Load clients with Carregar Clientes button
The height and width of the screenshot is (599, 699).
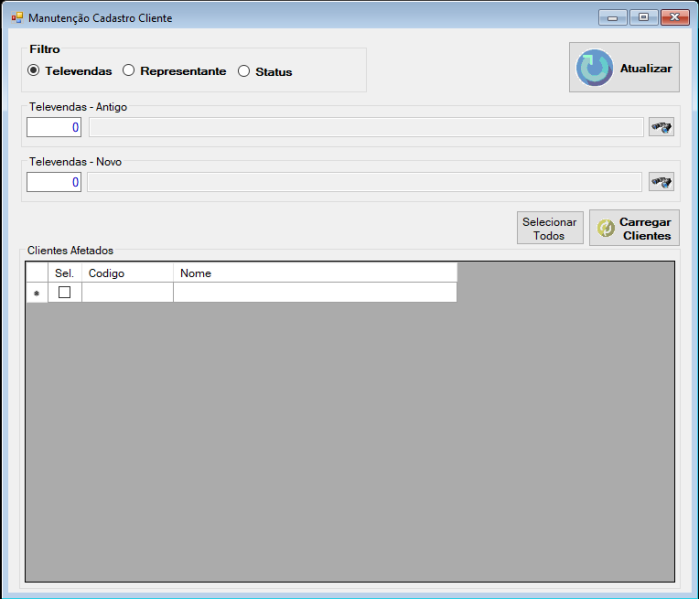click(x=634, y=228)
